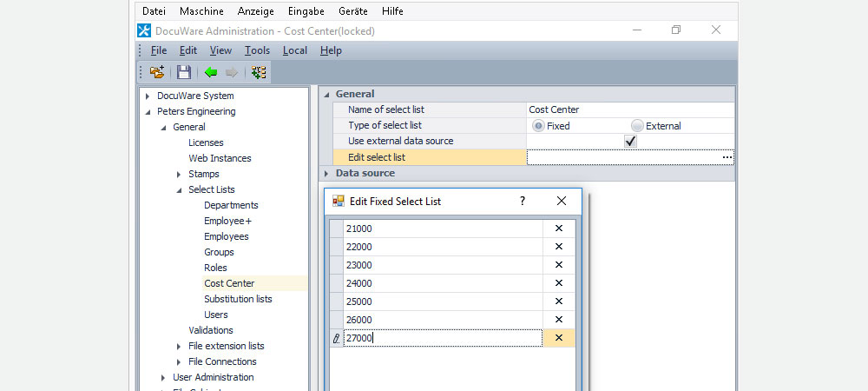Viewport: 868px width, 391px height.
Task: Delete the 21000 entry with its X
Action: [558, 229]
